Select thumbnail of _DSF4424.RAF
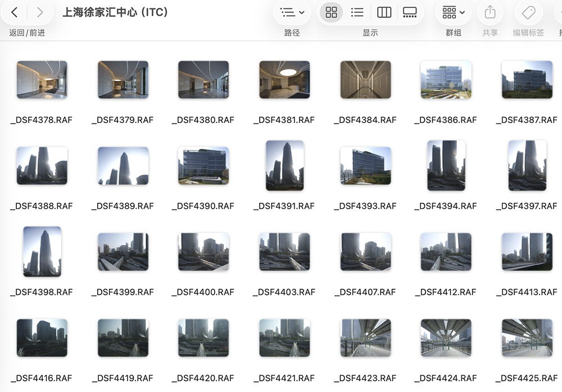This screenshot has width=562, height=392. 446,338
